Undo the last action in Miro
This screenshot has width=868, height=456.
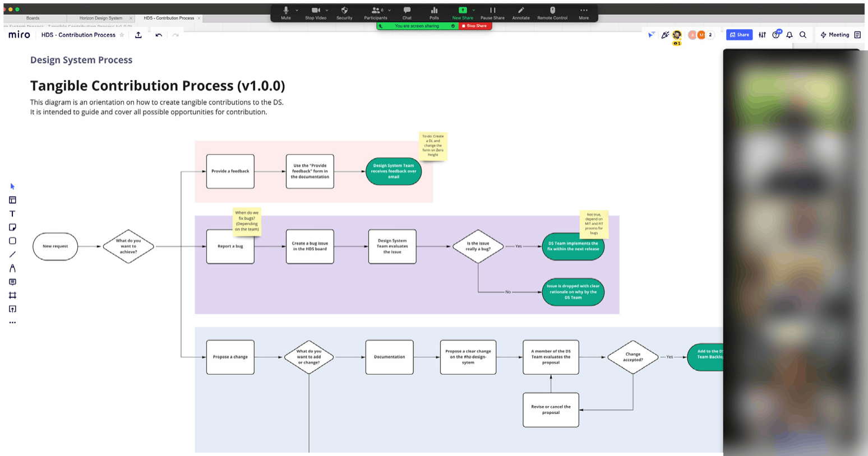[159, 35]
